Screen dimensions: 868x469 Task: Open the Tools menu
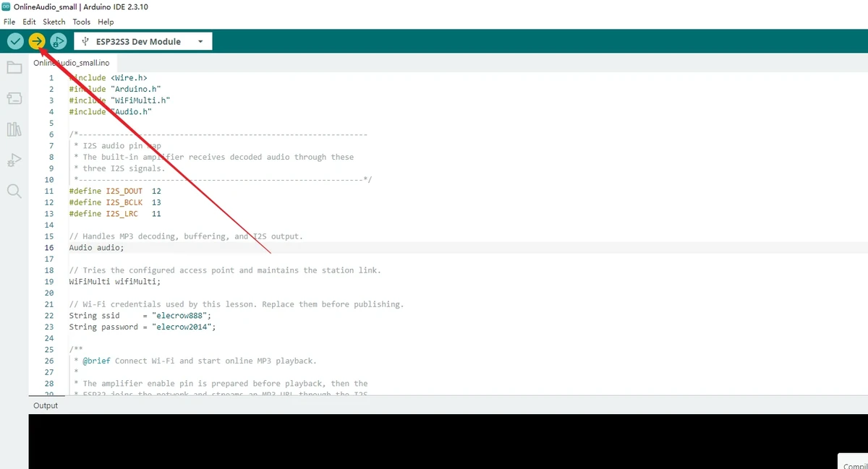[x=82, y=22]
